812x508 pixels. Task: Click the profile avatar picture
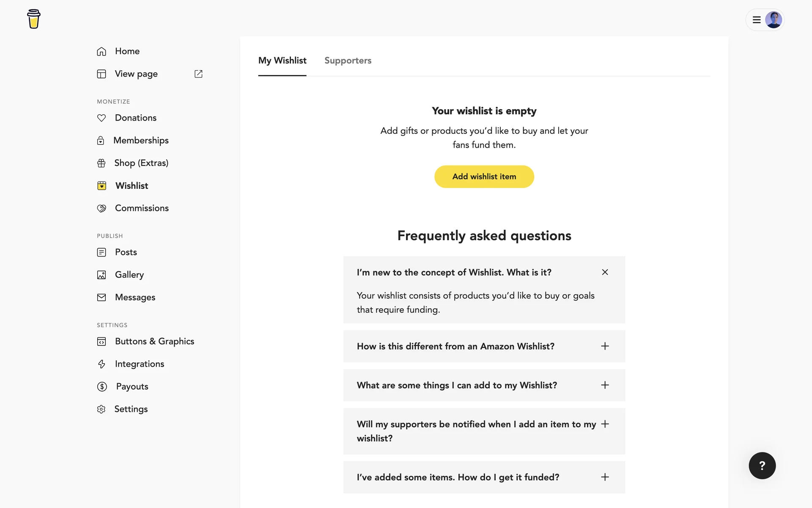tap(774, 20)
